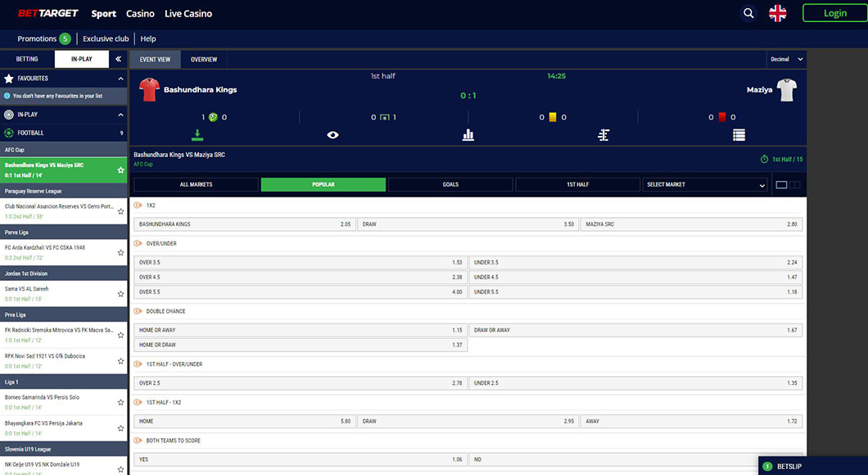Open the Sport menu
This screenshot has width=868, height=475.
103,14
